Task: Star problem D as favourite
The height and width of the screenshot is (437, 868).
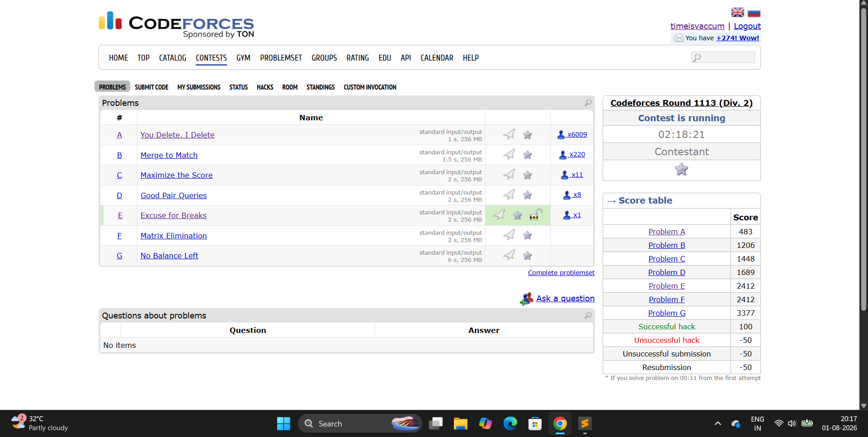Action: point(528,195)
